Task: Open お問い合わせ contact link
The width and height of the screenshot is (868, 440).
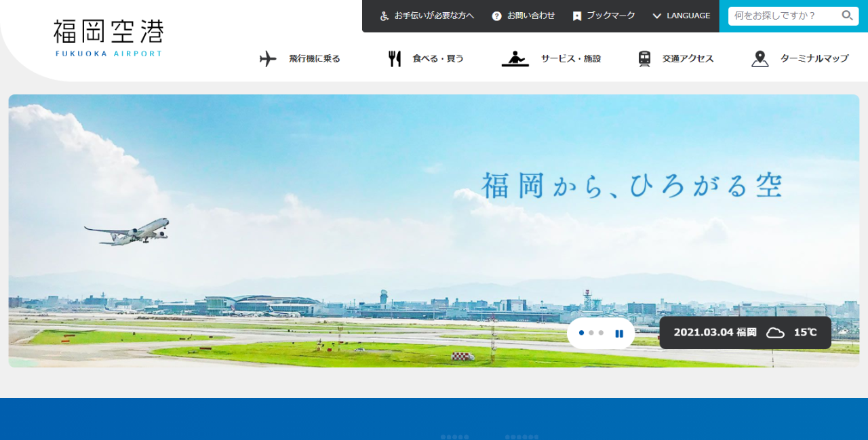Action: pyautogui.click(x=531, y=16)
